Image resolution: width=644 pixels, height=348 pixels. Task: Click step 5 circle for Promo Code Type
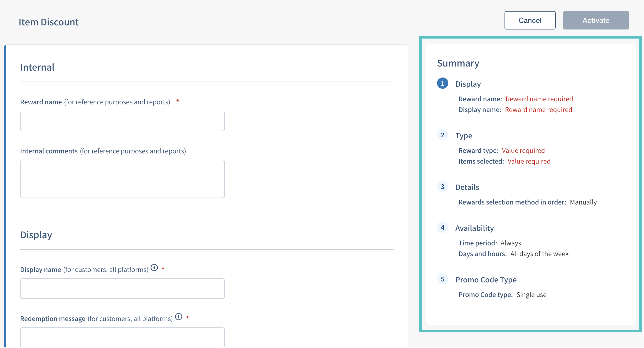click(442, 279)
